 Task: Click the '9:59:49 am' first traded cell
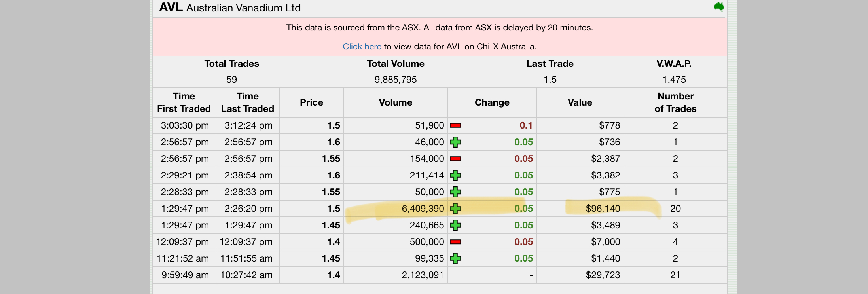pyautogui.click(x=185, y=275)
